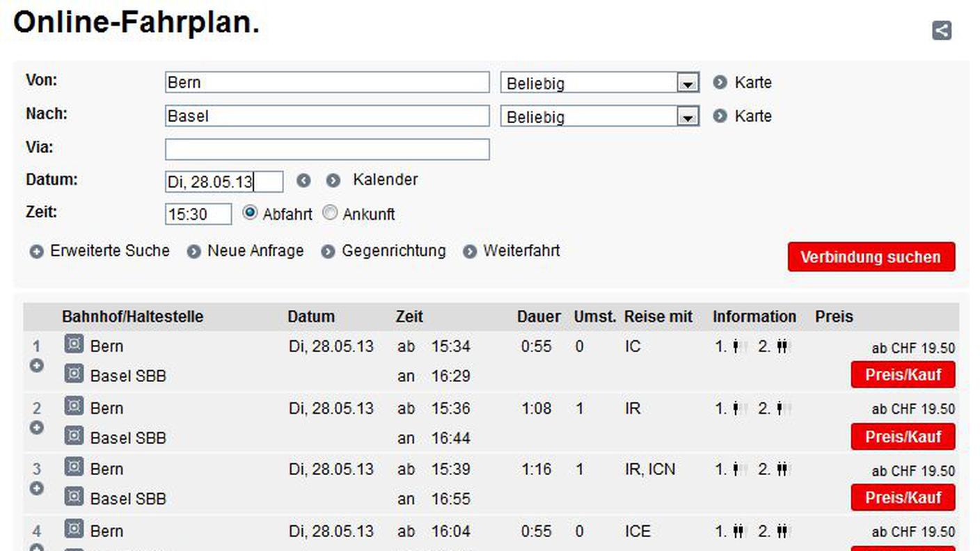Click station icon for Basel SBB in connection 2
The width and height of the screenshot is (980, 551).
(74, 436)
